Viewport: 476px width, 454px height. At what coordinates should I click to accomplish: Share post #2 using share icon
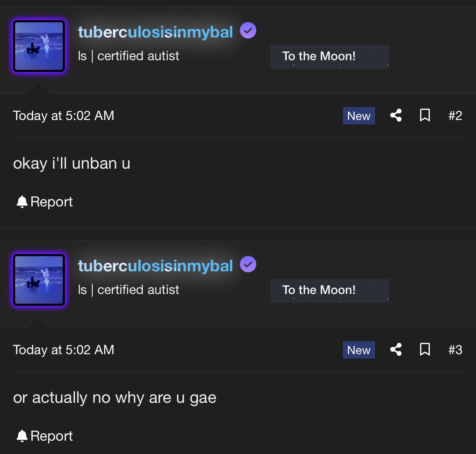coord(396,115)
